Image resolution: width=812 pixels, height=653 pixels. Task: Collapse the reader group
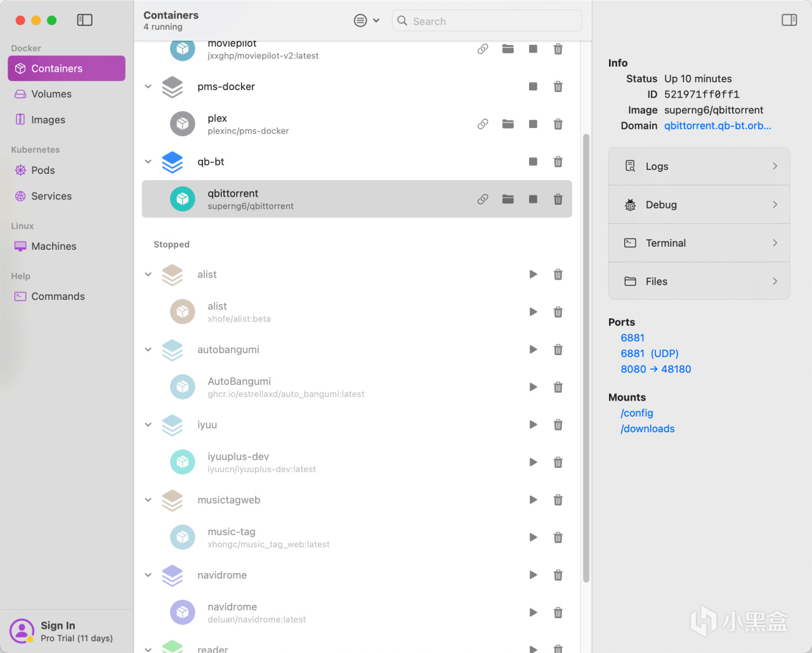tap(148, 649)
